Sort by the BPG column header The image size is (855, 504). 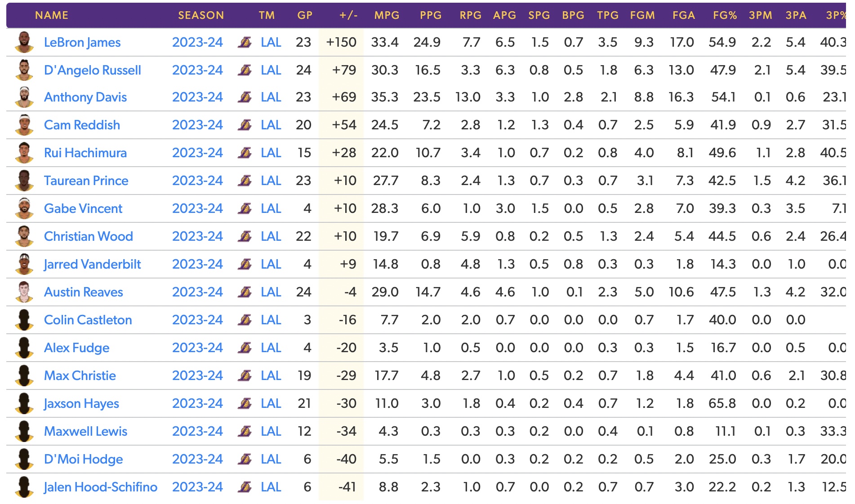pos(573,15)
